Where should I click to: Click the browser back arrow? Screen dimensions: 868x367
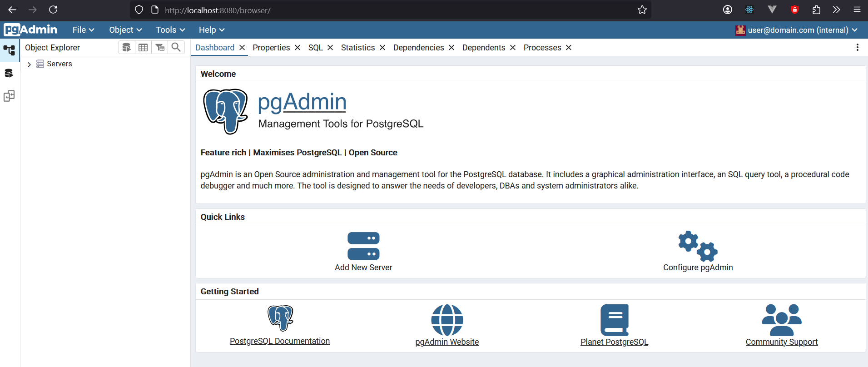(12, 10)
